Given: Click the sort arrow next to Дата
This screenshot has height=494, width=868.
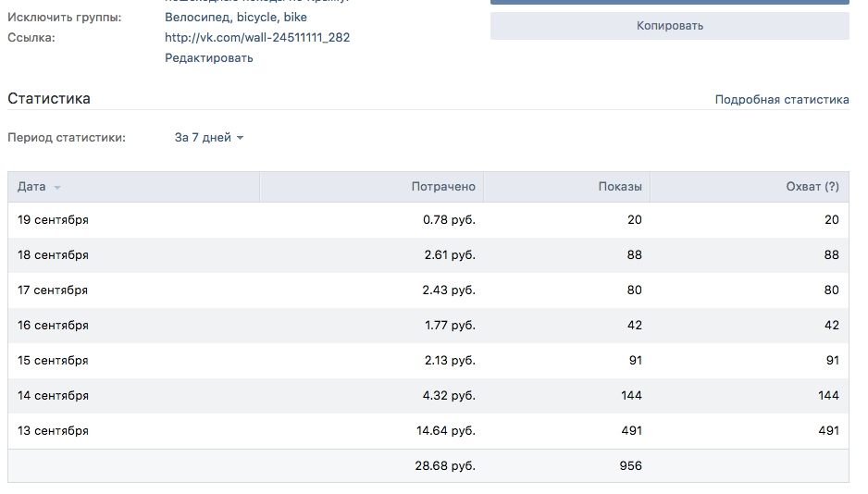Looking at the screenshot, I should 57,188.
